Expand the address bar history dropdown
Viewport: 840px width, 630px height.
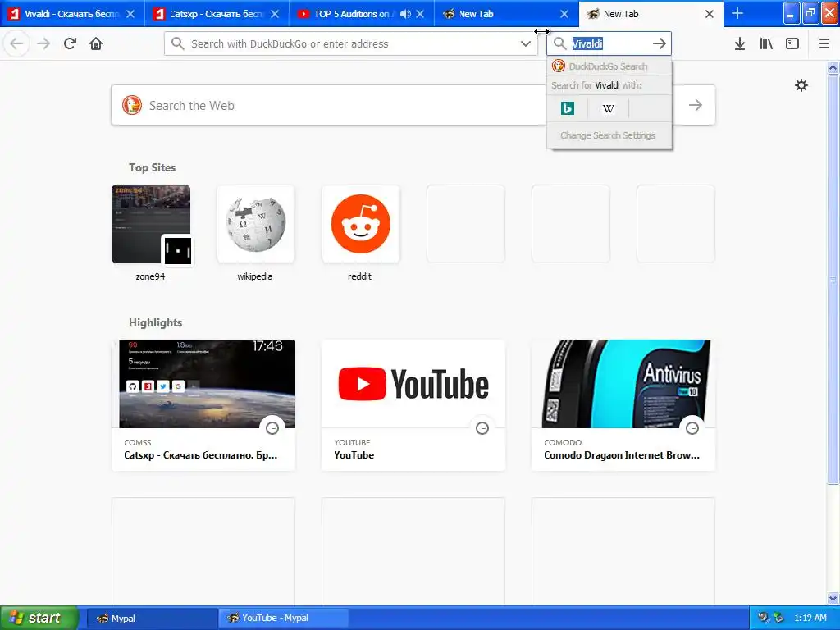(x=526, y=44)
